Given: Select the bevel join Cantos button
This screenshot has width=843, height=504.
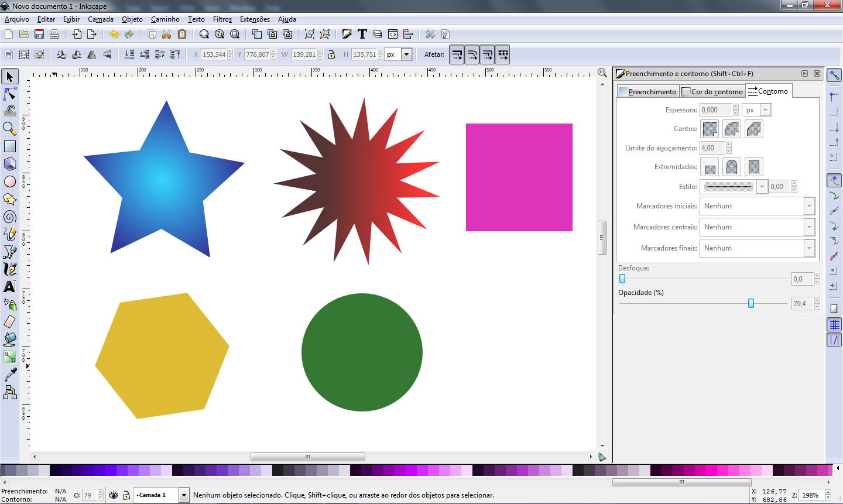Looking at the screenshot, I should [754, 129].
